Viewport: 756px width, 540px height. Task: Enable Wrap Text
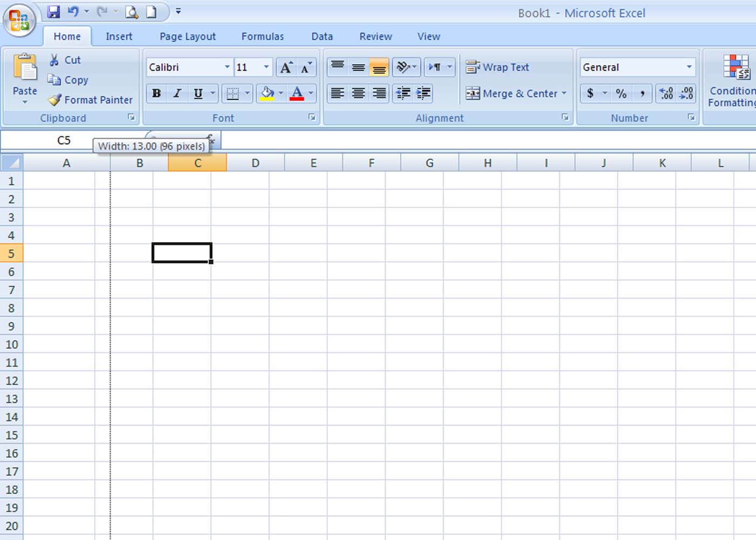point(497,67)
